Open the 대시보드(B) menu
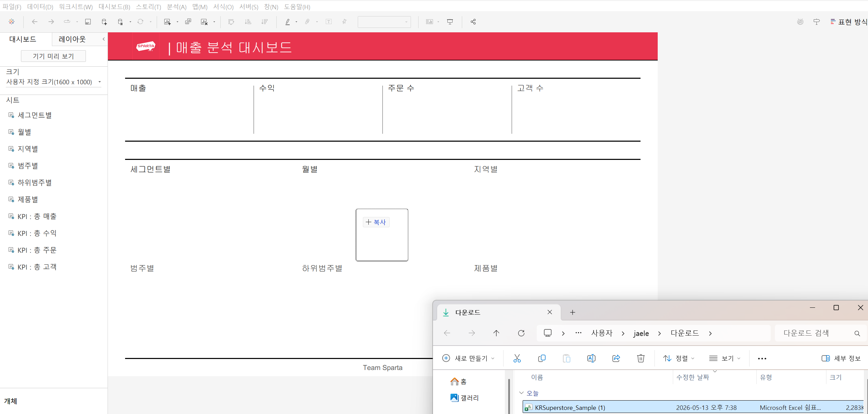The height and width of the screenshot is (414, 868). coord(114,7)
